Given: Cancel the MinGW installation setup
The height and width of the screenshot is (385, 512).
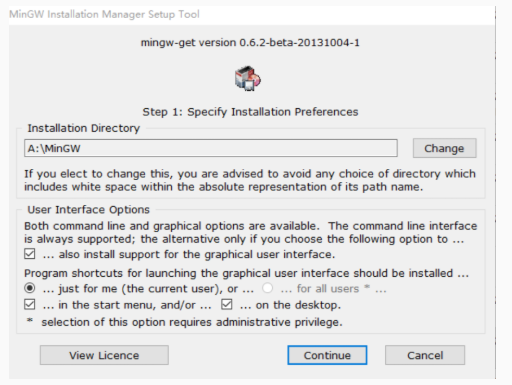Looking at the screenshot, I should (x=425, y=355).
